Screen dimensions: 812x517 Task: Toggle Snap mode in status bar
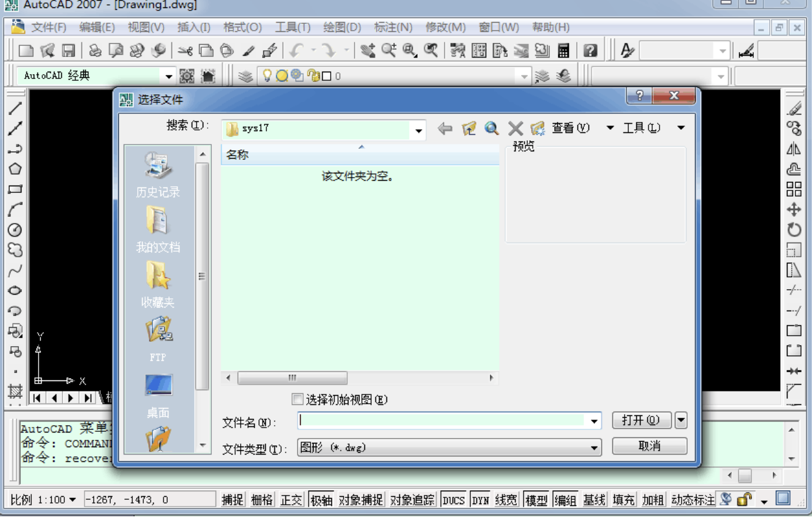(x=232, y=500)
